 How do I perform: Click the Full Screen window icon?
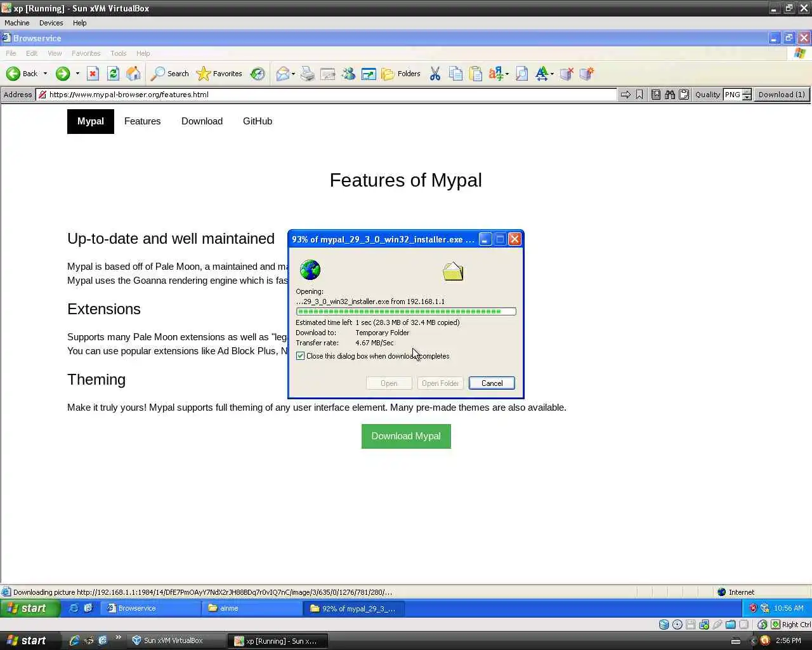pos(369,74)
